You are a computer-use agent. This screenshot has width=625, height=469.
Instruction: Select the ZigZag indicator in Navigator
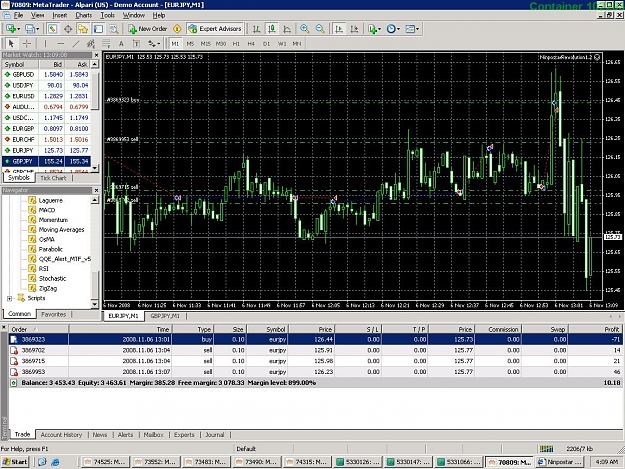tap(48, 288)
